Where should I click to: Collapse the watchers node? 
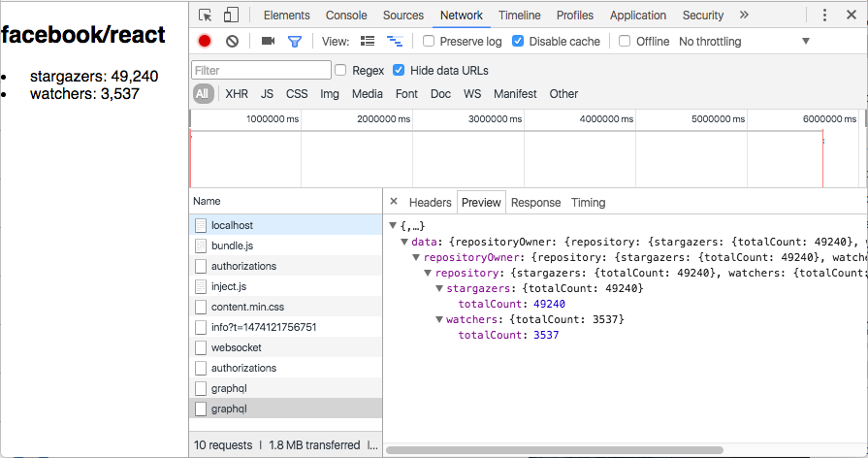439,319
